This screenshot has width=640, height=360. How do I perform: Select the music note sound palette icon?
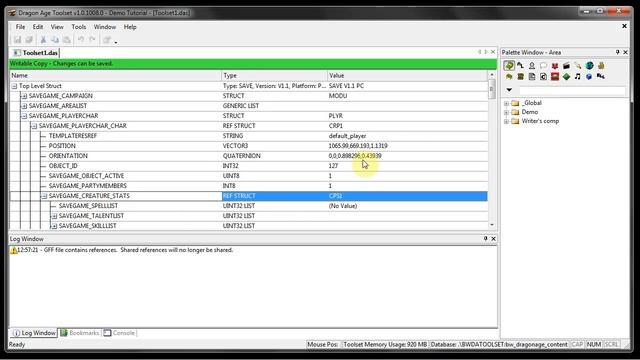578,76
